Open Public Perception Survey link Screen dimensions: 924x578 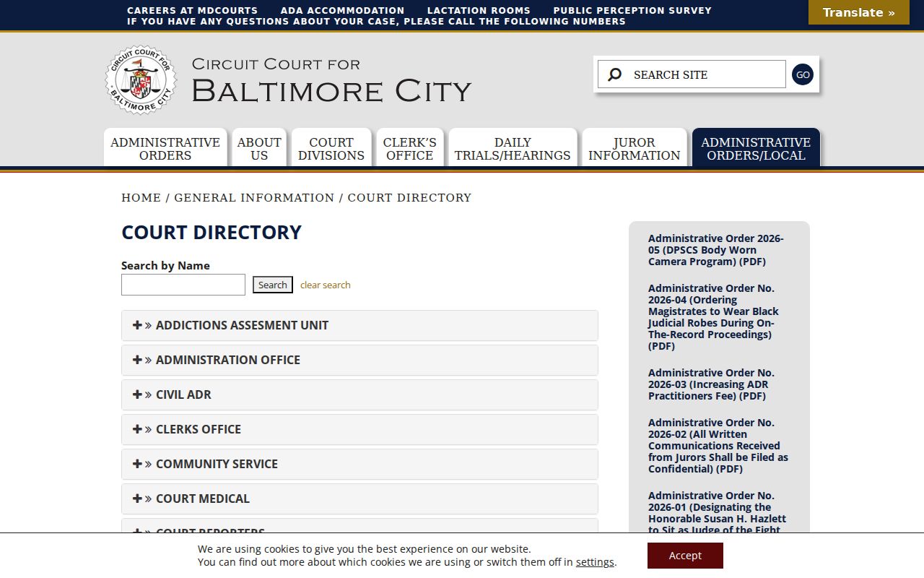click(x=632, y=11)
